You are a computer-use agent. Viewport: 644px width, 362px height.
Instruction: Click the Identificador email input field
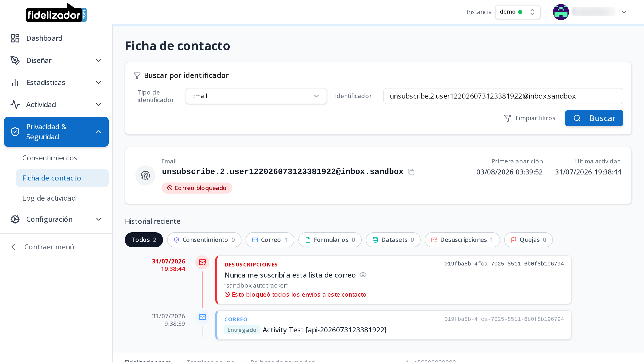pyautogui.click(x=503, y=96)
